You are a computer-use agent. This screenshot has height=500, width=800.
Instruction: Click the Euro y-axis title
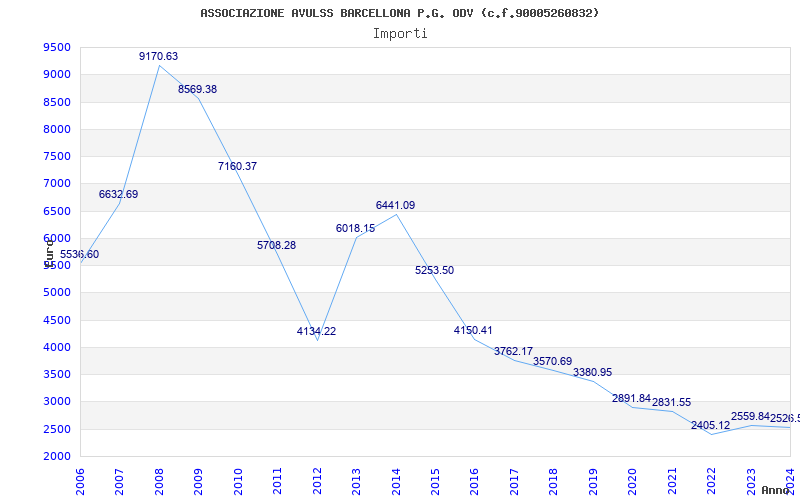coord(49,252)
